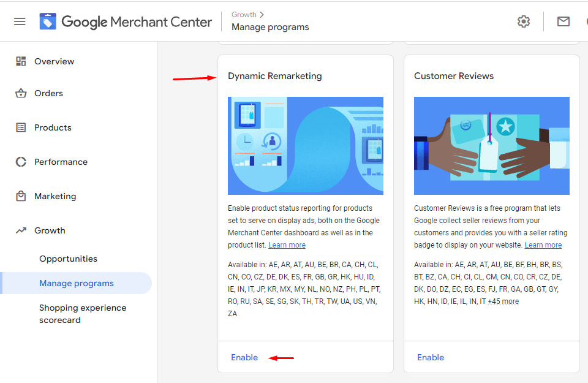Click the Growth breadcrumb link

point(244,15)
